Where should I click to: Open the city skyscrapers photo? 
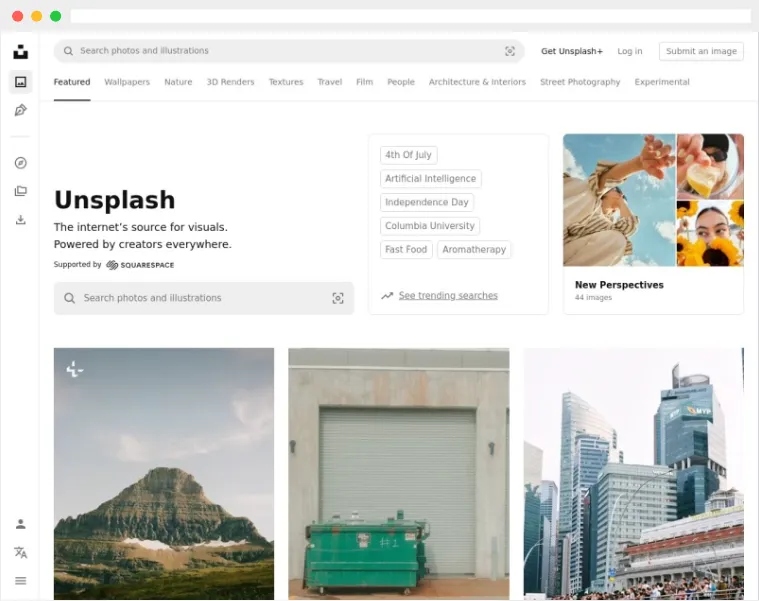[x=634, y=474]
